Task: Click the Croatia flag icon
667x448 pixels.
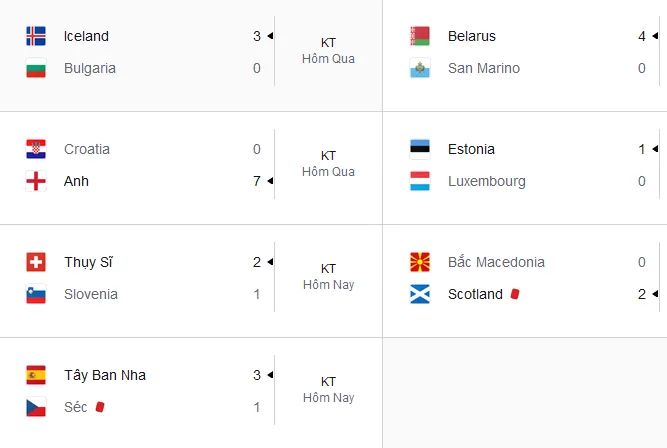Action: pyautogui.click(x=36, y=149)
